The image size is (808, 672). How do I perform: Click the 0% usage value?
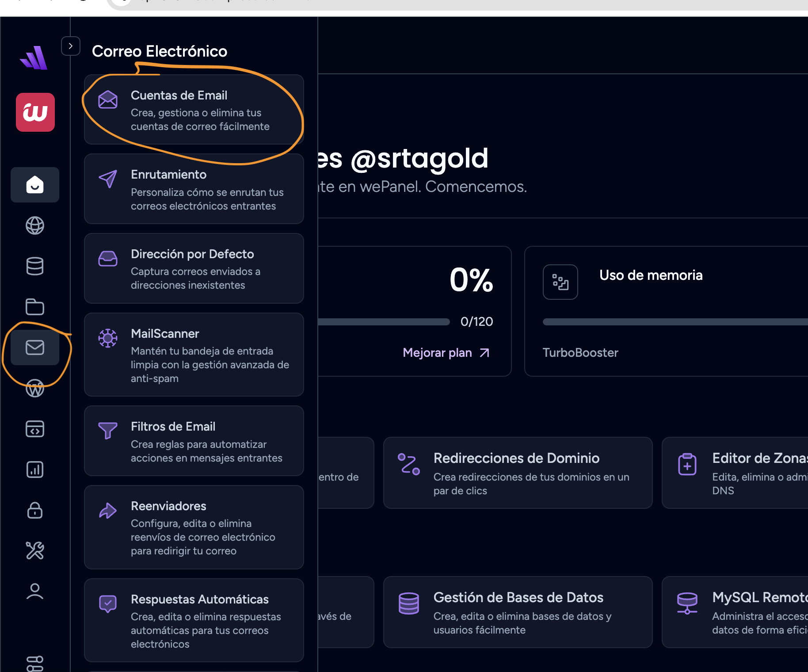[471, 280]
